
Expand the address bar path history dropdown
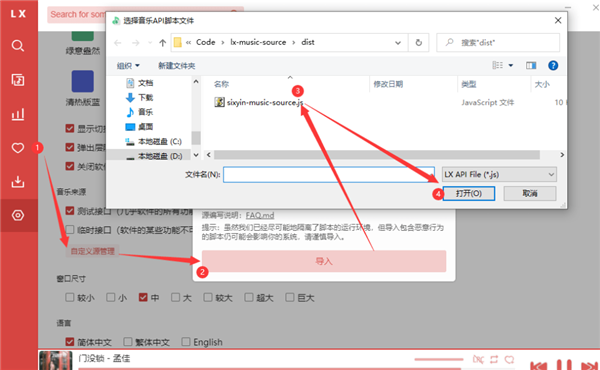(398, 42)
